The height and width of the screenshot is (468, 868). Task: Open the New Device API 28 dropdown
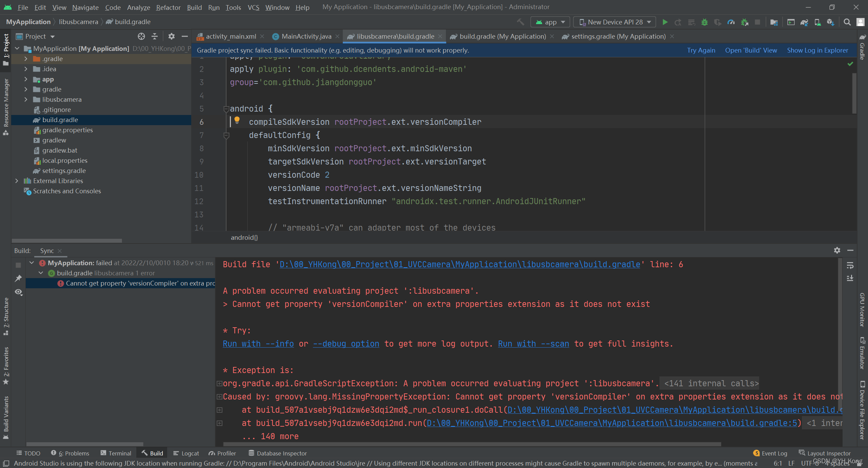point(614,22)
